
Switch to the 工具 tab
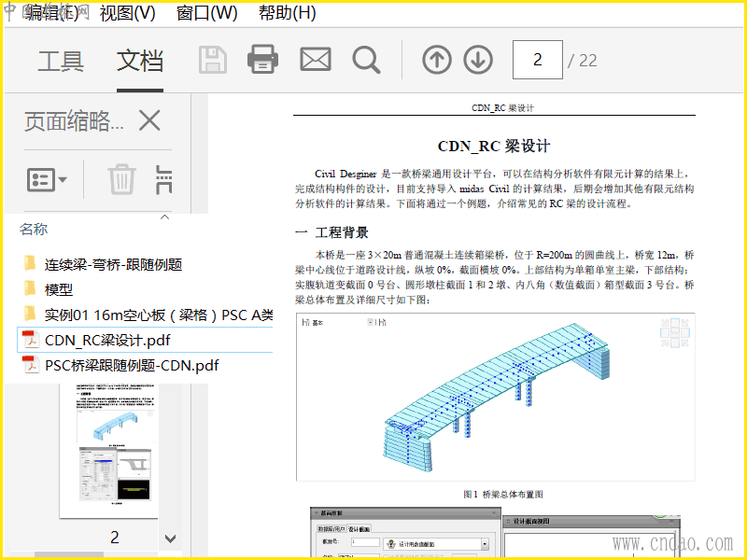61,62
